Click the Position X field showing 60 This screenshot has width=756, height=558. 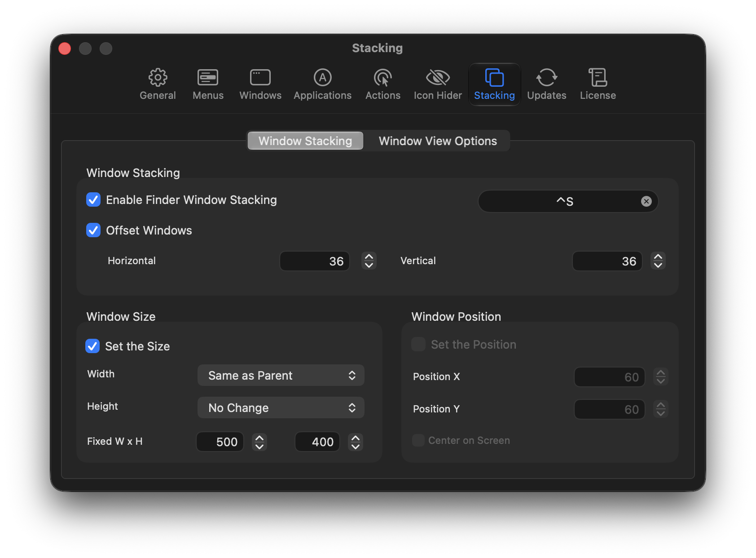(x=610, y=377)
